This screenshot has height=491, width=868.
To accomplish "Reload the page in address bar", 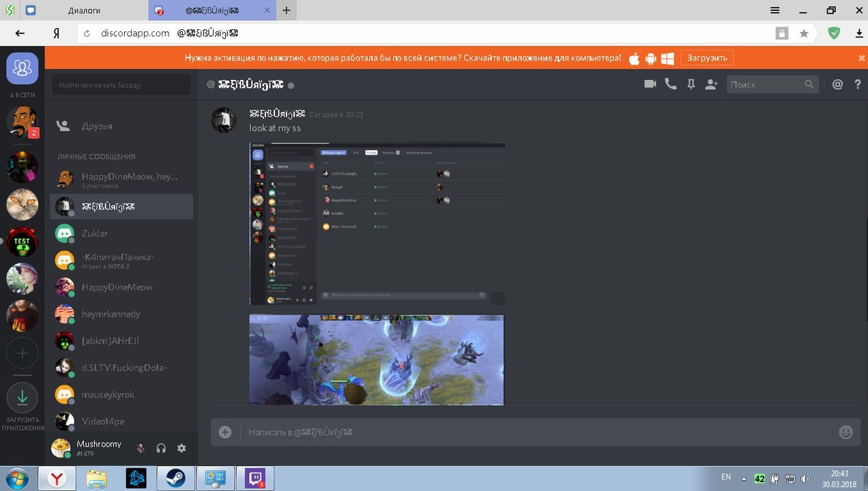I will [x=87, y=33].
